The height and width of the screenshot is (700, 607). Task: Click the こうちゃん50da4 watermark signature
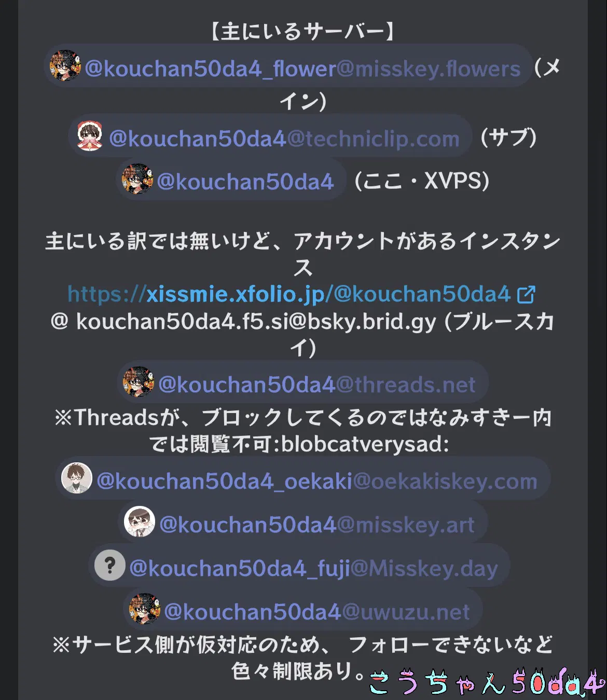487,682
